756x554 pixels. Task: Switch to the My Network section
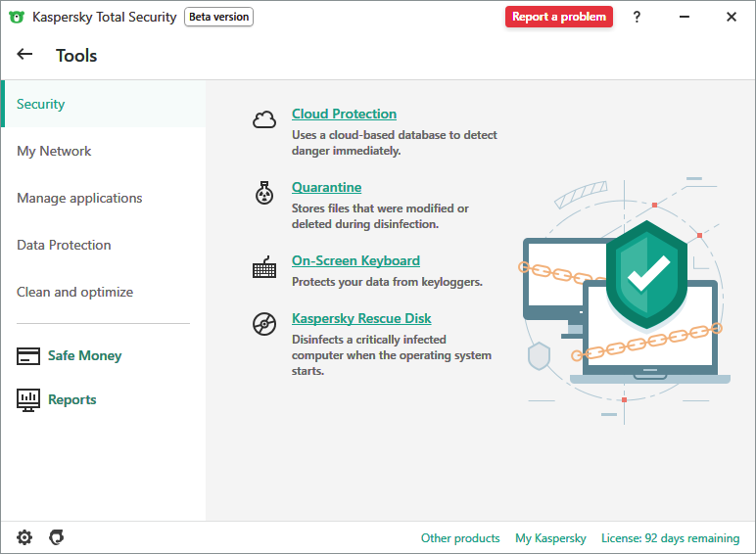click(x=54, y=151)
